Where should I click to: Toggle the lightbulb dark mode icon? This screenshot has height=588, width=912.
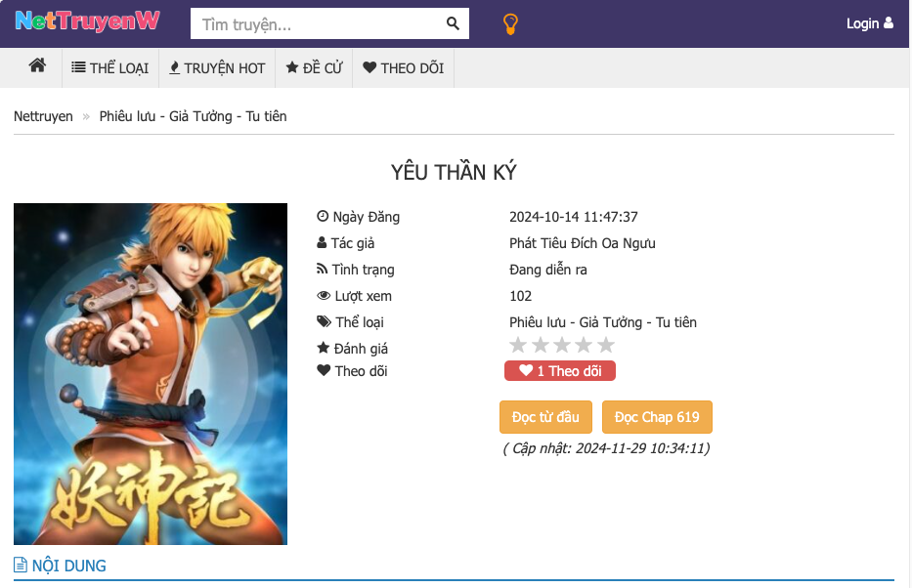[x=509, y=23]
